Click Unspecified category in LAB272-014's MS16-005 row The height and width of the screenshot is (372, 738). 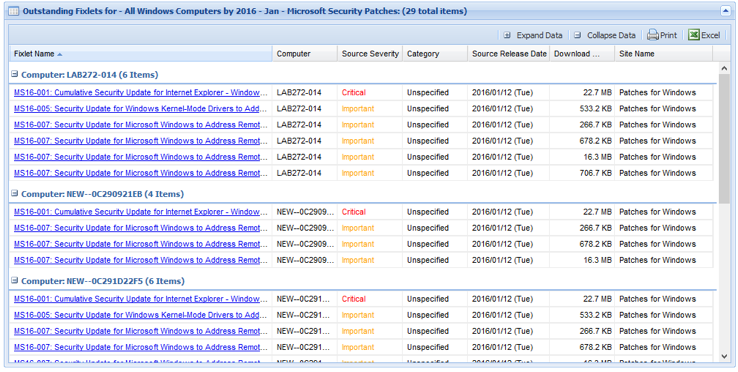428,108
